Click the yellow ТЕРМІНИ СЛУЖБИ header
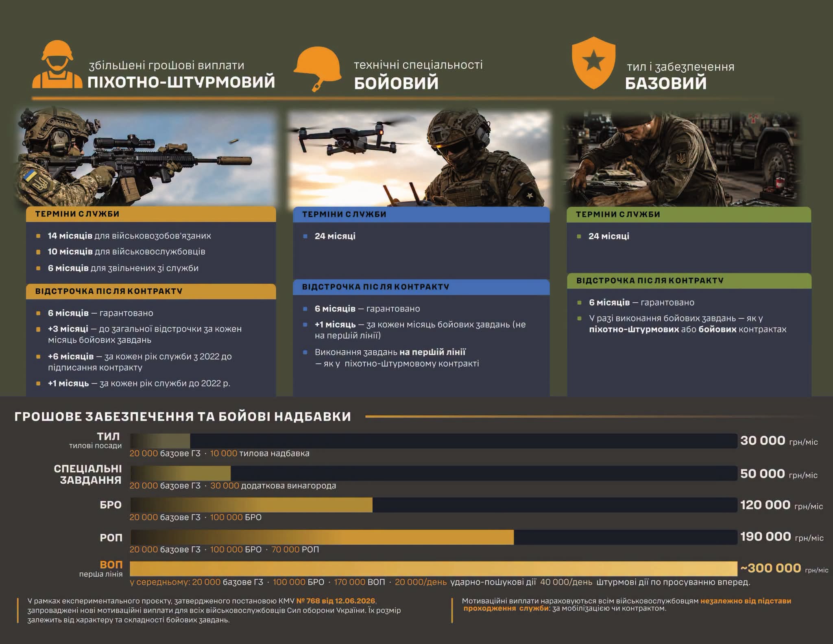 (x=151, y=214)
